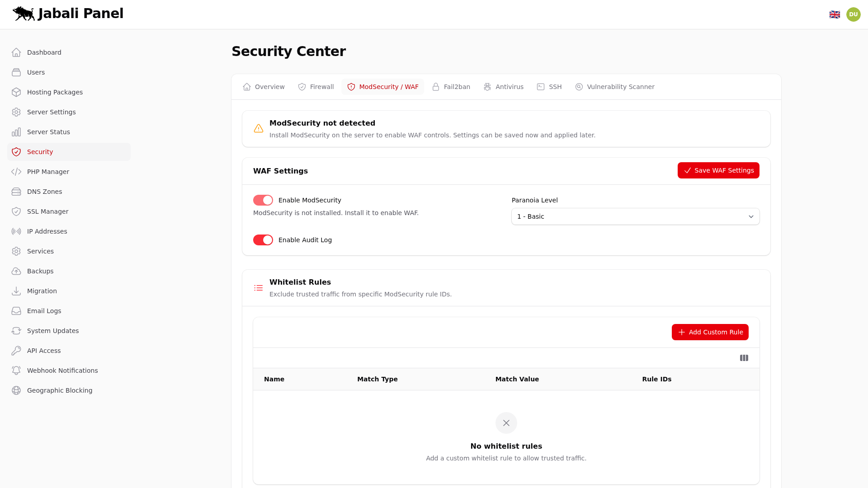Select the PHP Manager sidebar icon
This screenshot has height=488, width=868.
(16, 172)
